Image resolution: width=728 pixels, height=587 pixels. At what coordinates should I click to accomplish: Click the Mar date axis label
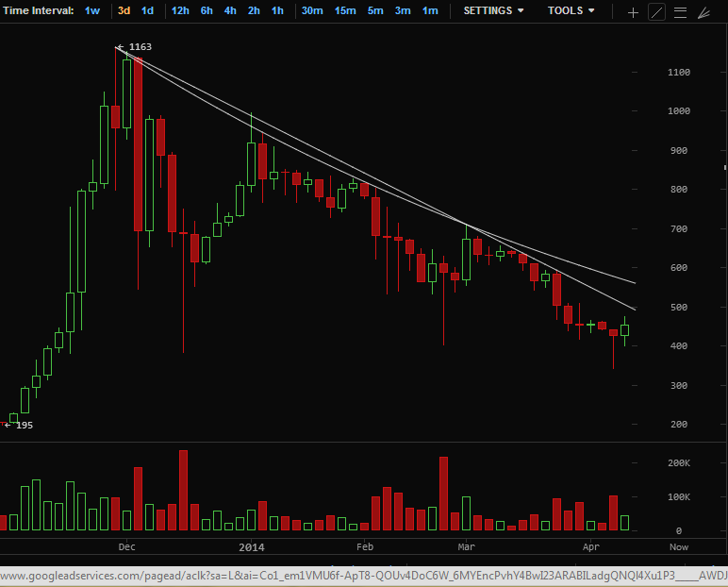467,547
